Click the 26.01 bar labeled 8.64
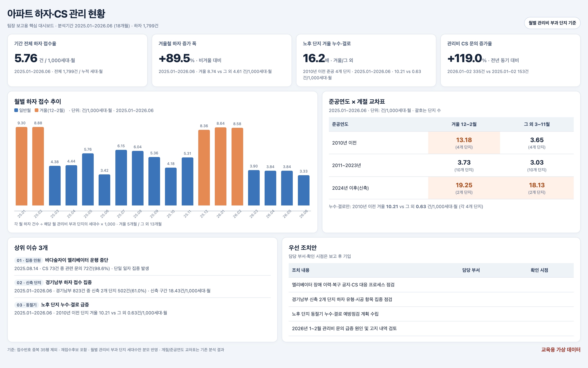The height and width of the screenshot is (368, 588). pyautogui.click(x=221, y=166)
